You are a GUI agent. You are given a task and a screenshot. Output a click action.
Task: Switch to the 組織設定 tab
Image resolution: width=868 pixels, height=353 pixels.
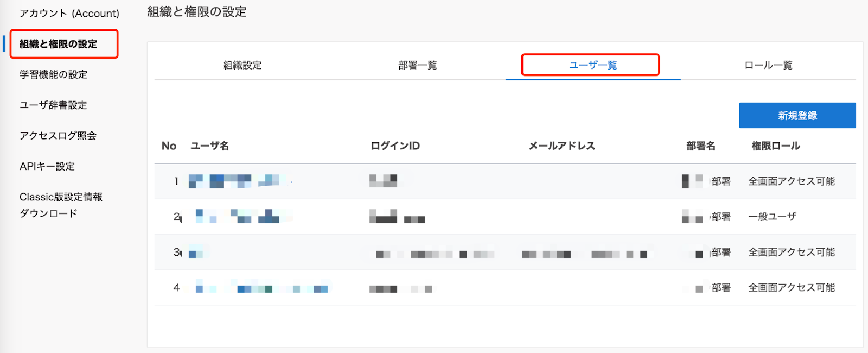click(242, 65)
